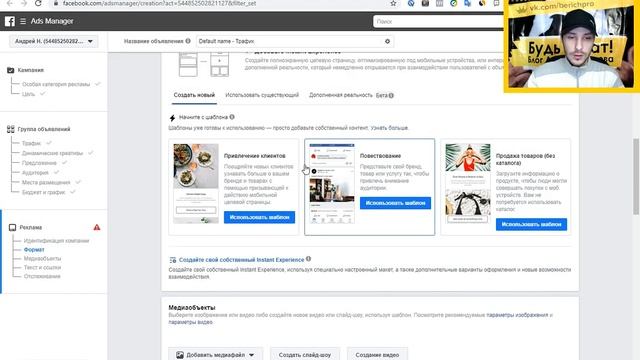The width and height of the screenshot is (640, 360).
Task: Open info icon next to ad name label
Action: point(188,41)
